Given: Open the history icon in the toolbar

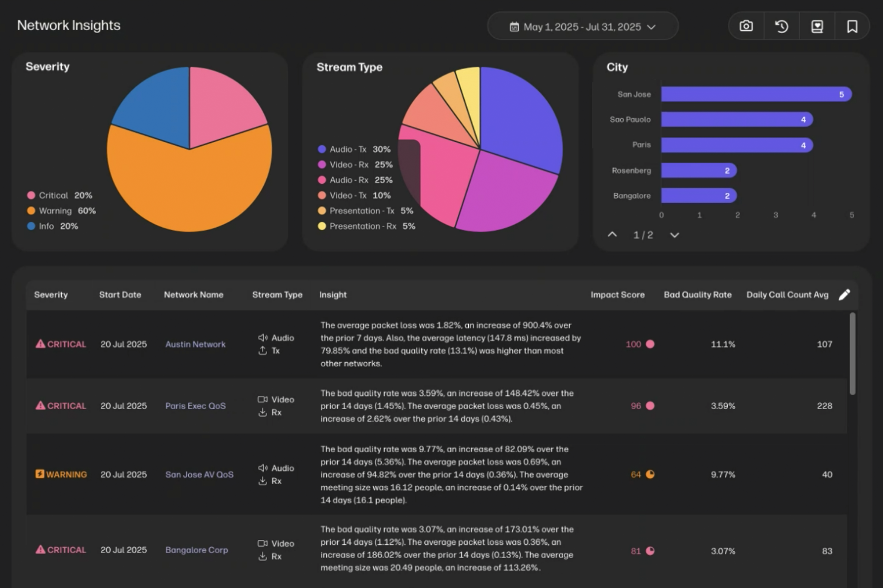Looking at the screenshot, I should click(781, 26).
